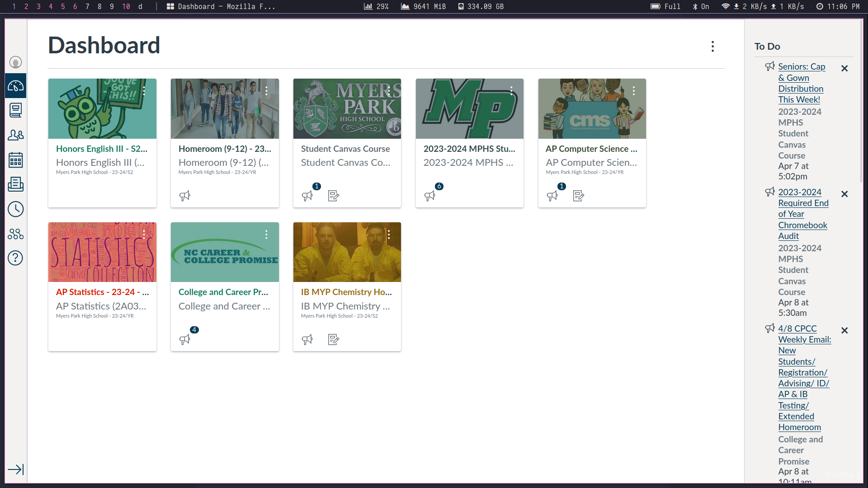Open College and Career announcements with 4 badge
868x488 pixels.
(184, 339)
